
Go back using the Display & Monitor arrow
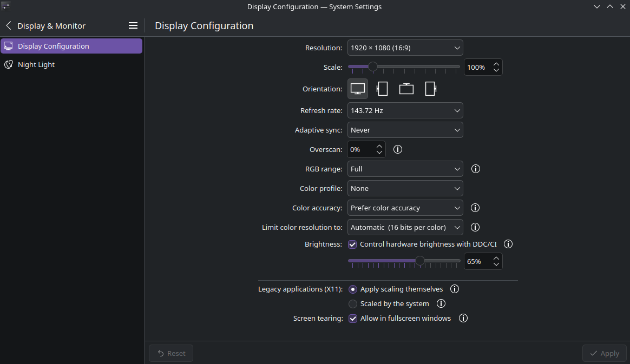tap(9, 25)
